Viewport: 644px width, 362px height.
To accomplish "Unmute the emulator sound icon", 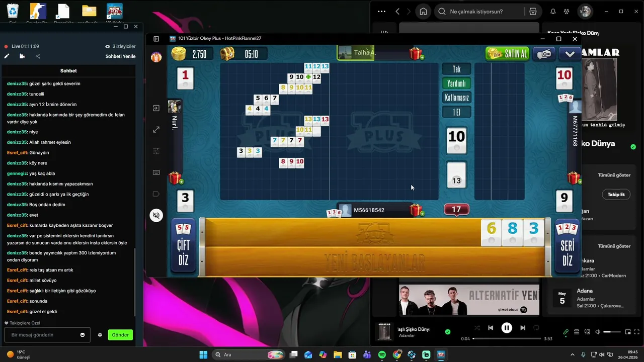I will tap(156, 216).
